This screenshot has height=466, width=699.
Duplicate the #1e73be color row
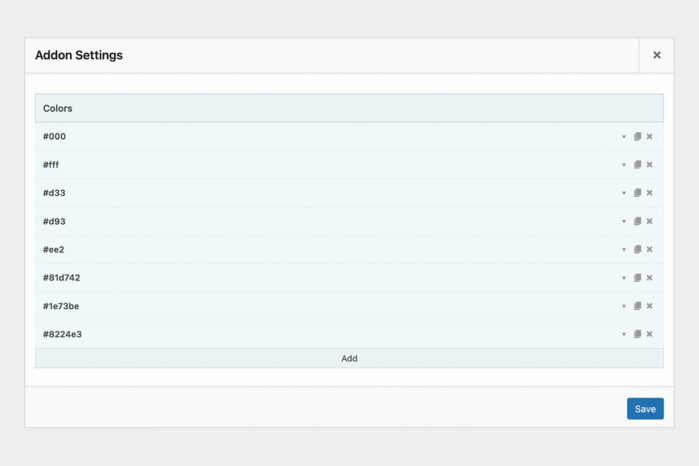637,306
